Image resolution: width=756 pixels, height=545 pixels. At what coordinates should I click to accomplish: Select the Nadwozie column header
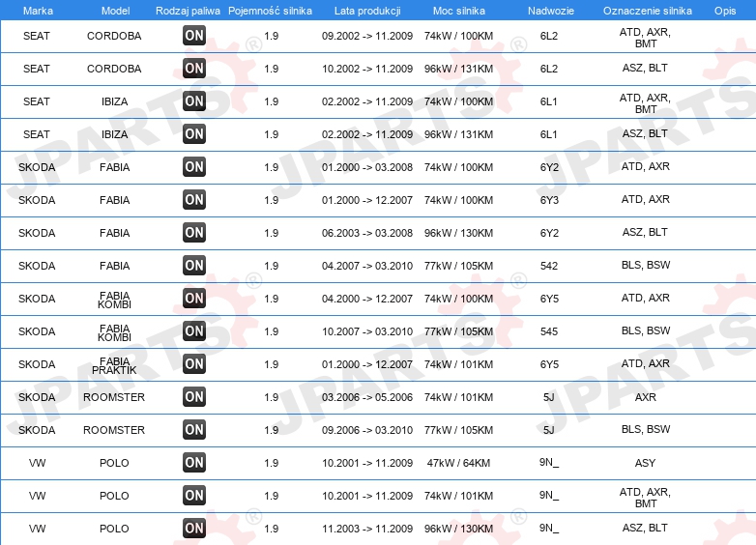pyautogui.click(x=551, y=11)
